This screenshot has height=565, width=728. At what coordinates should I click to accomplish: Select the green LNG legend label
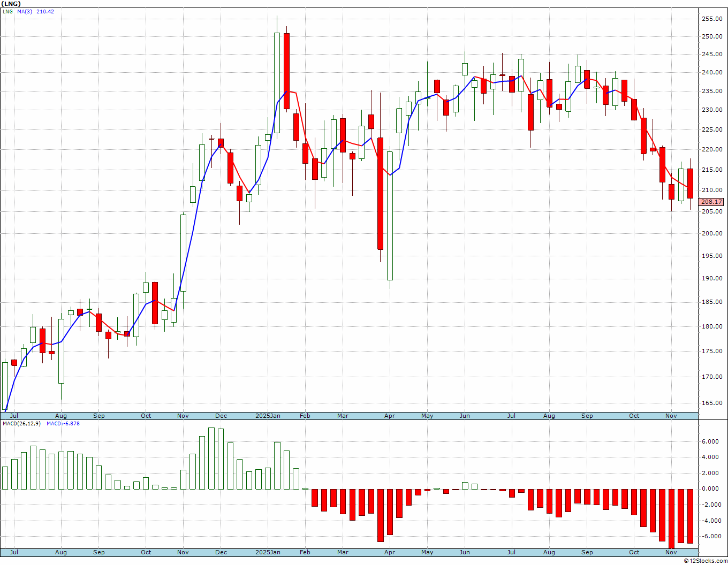pos(7,12)
